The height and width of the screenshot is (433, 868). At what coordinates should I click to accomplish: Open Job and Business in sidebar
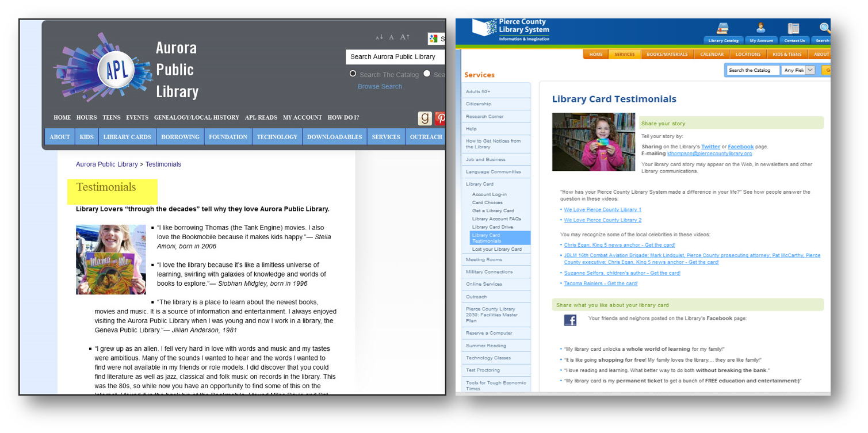tap(496, 159)
